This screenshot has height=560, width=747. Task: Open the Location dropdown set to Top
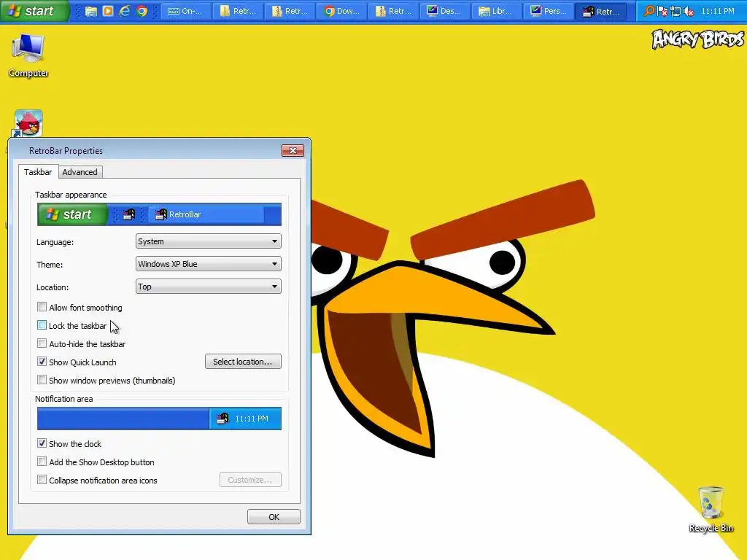208,287
